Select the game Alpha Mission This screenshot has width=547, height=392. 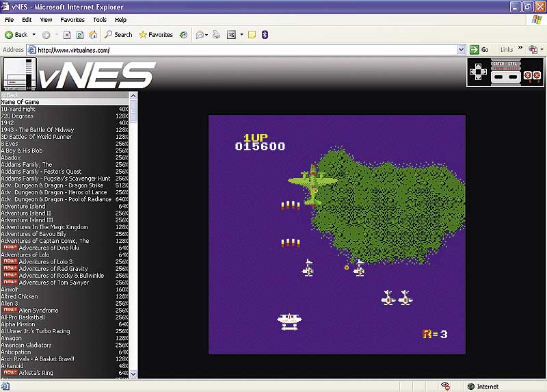64,324
